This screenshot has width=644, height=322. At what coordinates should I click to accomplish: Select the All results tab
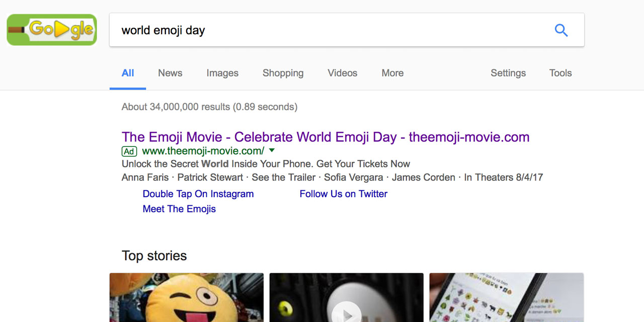coord(128,73)
